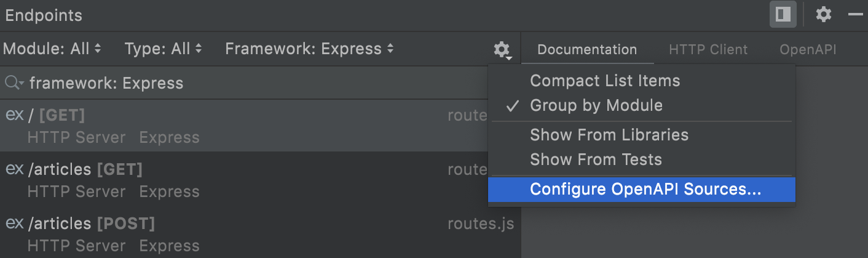Switch to the OpenAPI tab
Viewport: 868px width, 258px height.
click(808, 50)
